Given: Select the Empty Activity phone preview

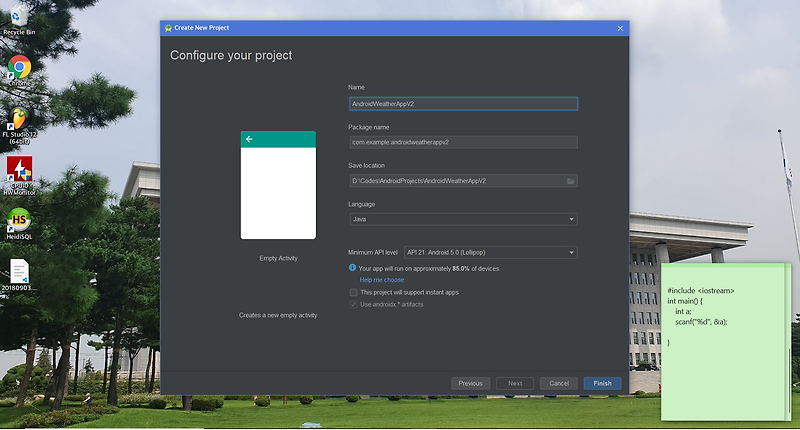Looking at the screenshot, I should coord(278,185).
